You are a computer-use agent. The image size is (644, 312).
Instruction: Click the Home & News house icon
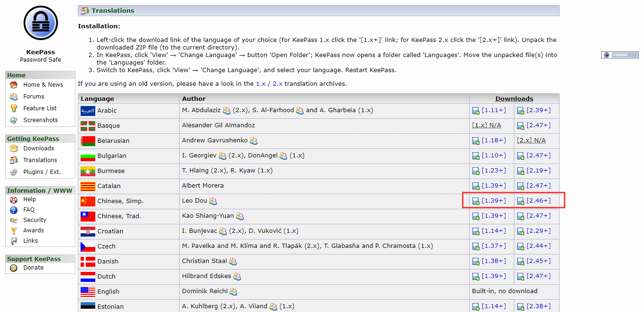14,85
